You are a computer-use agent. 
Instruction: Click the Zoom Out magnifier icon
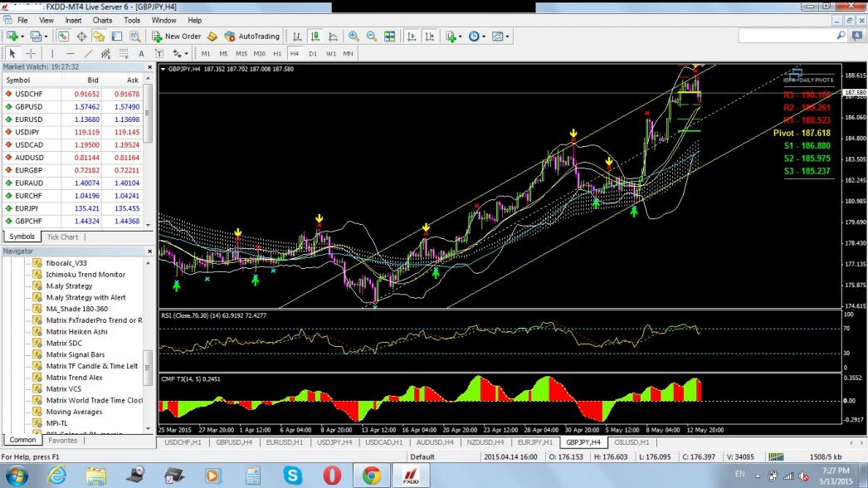pyautogui.click(x=371, y=37)
